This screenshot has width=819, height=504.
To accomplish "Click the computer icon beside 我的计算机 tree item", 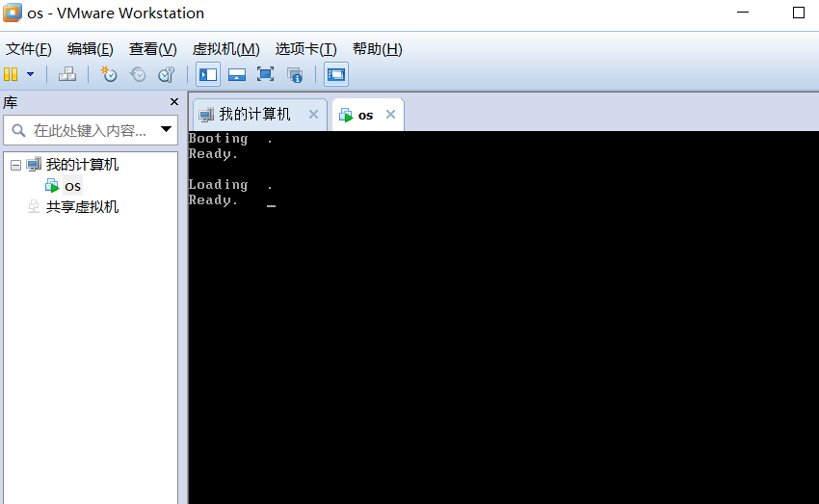I will pos(34,165).
